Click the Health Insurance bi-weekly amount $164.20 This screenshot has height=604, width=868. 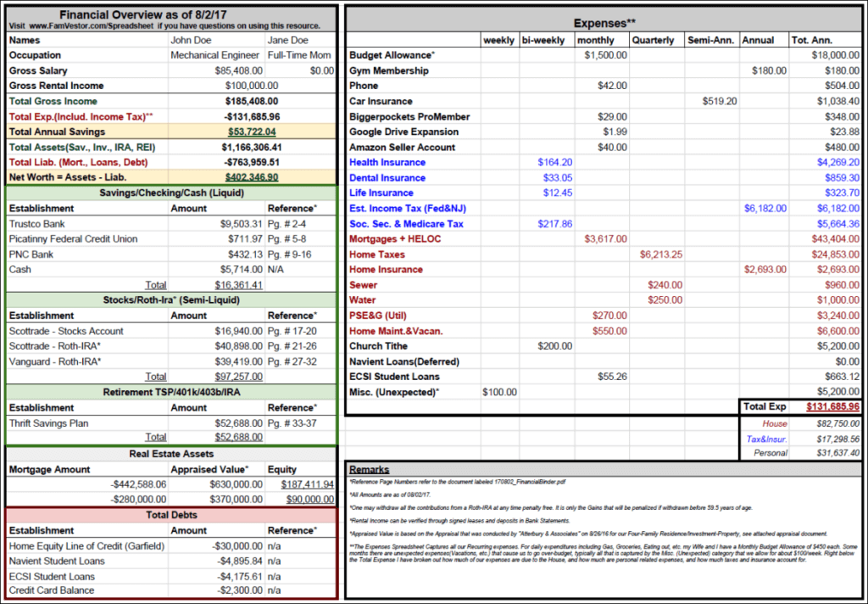[x=554, y=162]
